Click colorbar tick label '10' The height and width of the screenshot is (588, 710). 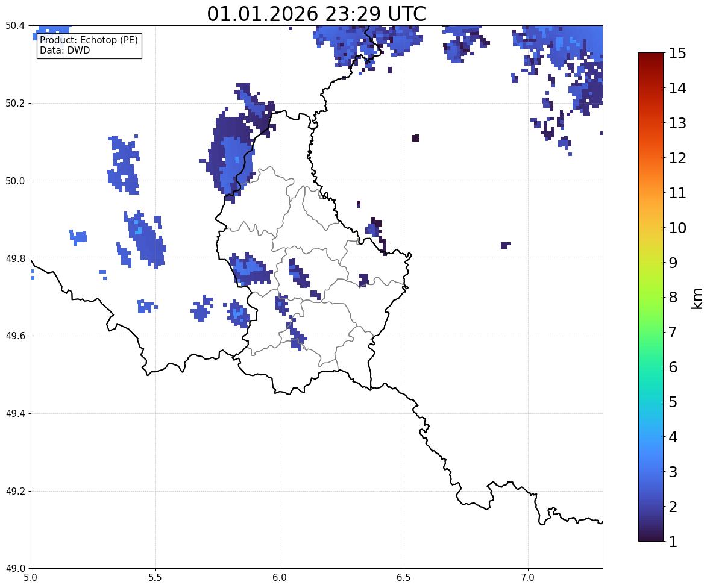pos(677,228)
